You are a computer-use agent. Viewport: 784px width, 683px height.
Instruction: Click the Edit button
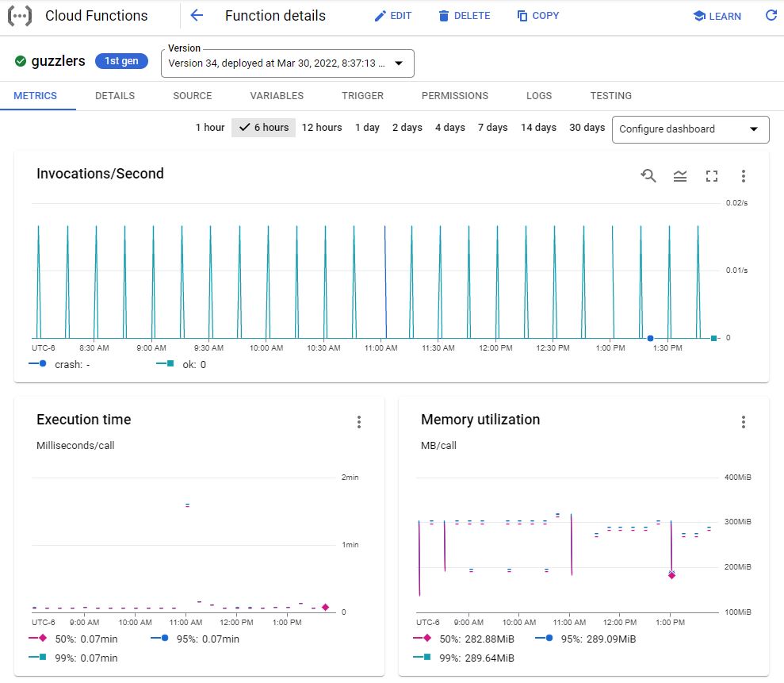coord(393,16)
